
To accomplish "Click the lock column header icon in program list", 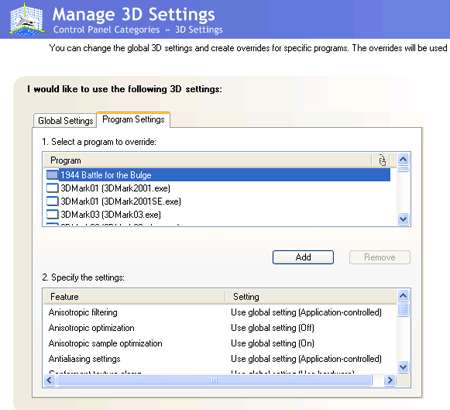I will click(382, 160).
